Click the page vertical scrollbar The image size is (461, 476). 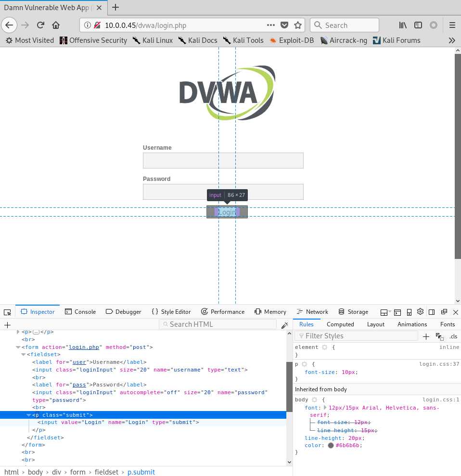pyautogui.click(x=458, y=156)
